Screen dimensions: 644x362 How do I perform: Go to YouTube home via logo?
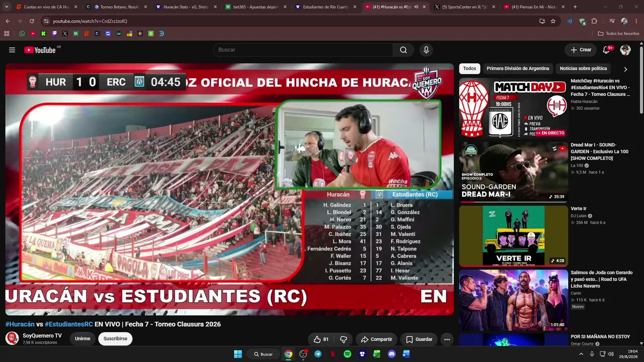40,50
